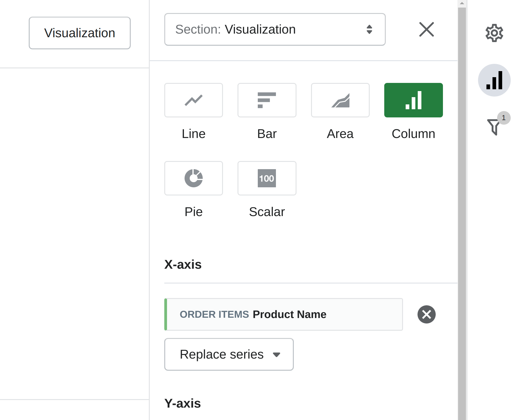Screen dimensions: 521x420
Task: Select the Pie chart type
Action: click(194, 179)
